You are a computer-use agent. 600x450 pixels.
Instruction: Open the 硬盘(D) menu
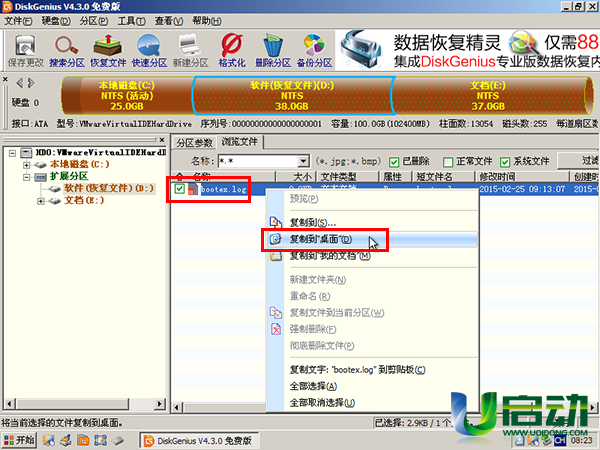[56, 21]
